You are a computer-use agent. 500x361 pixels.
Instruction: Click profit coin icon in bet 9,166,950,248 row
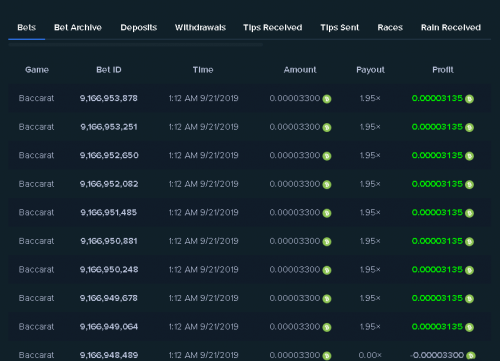coord(469,270)
